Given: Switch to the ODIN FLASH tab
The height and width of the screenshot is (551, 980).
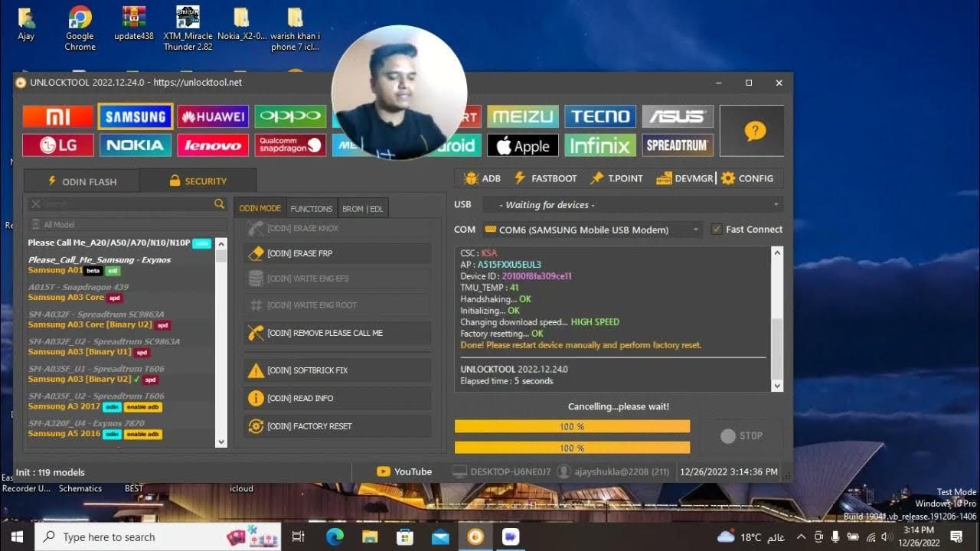Looking at the screenshot, I should point(82,181).
